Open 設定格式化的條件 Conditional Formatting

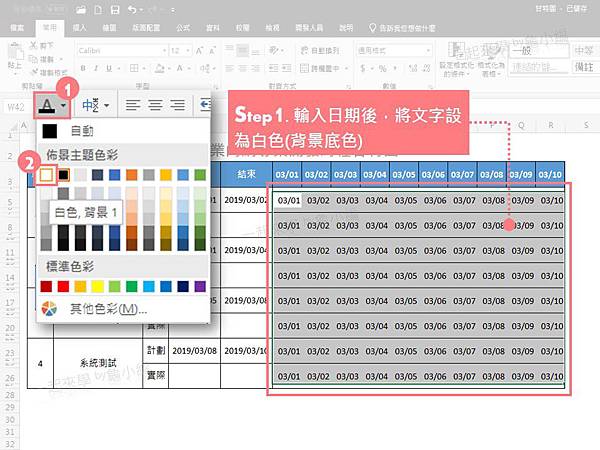point(456,59)
